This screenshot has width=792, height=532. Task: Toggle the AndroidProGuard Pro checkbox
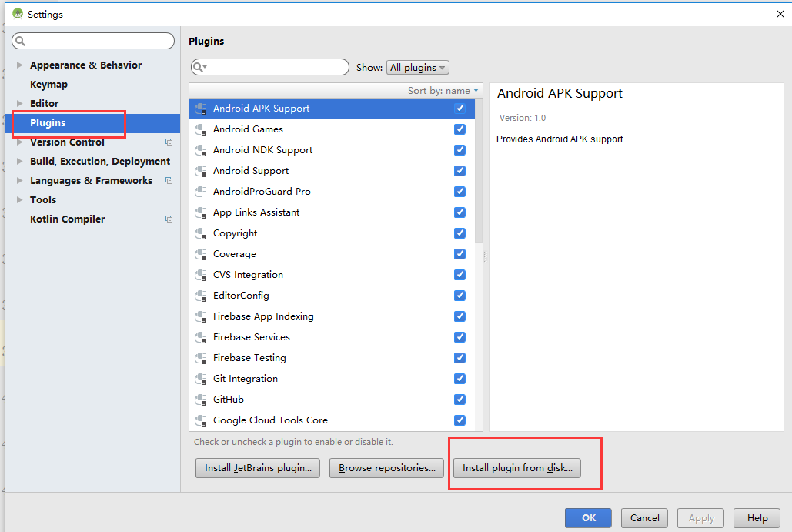point(459,192)
